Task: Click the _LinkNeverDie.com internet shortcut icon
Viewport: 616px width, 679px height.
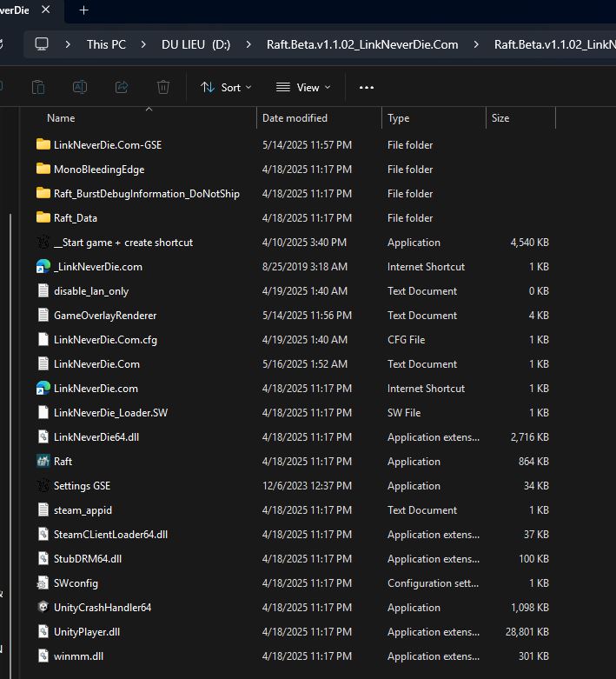Action: point(43,267)
